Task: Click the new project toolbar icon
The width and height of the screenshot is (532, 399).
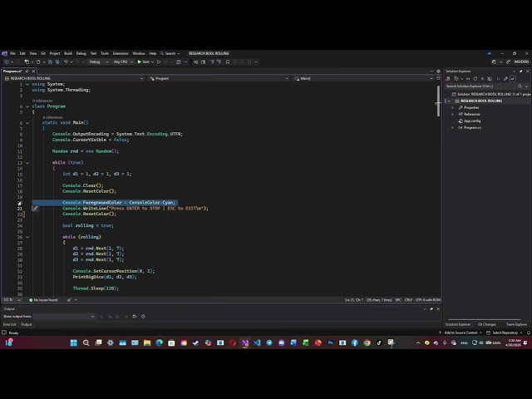Action: (27, 62)
